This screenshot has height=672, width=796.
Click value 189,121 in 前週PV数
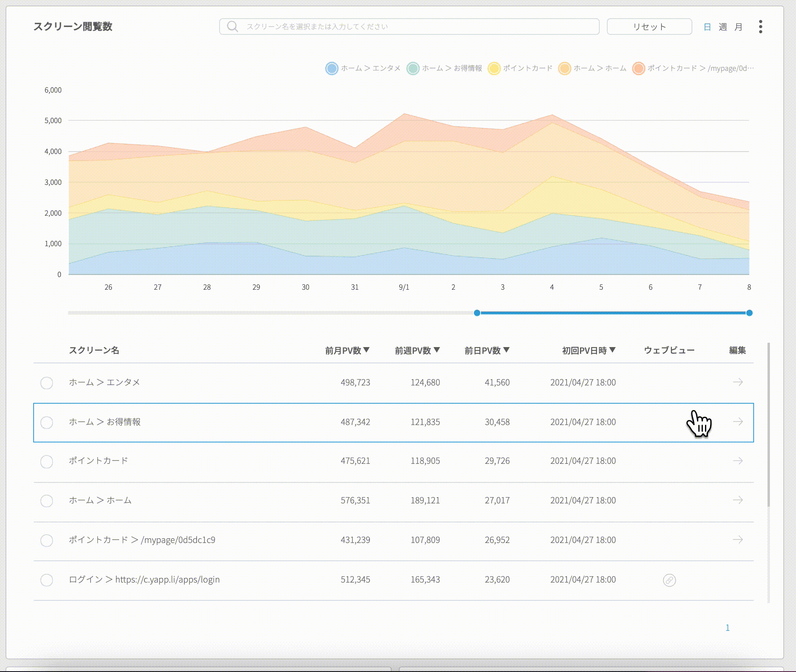point(425,500)
